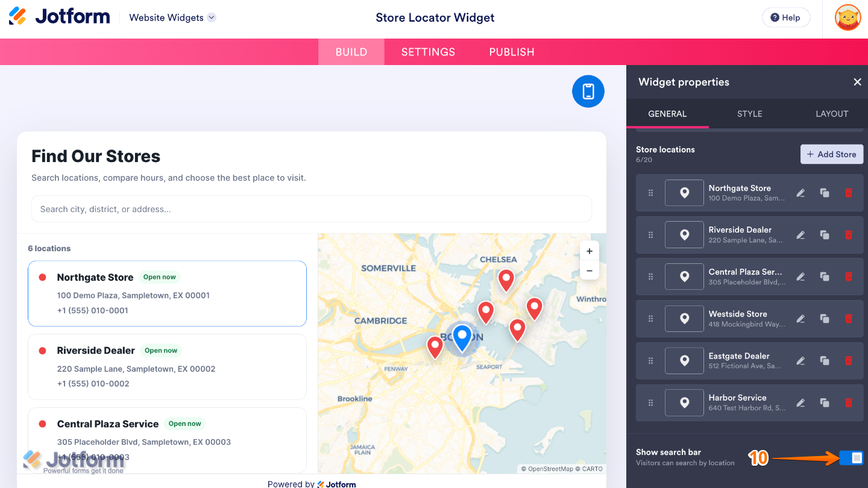This screenshot has width=868, height=488.
Task: Click the map pin near Fenway
Action: pos(435,348)
